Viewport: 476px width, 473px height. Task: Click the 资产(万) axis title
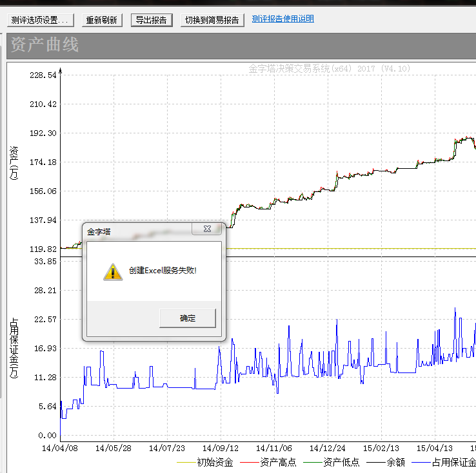click(14, 163)
